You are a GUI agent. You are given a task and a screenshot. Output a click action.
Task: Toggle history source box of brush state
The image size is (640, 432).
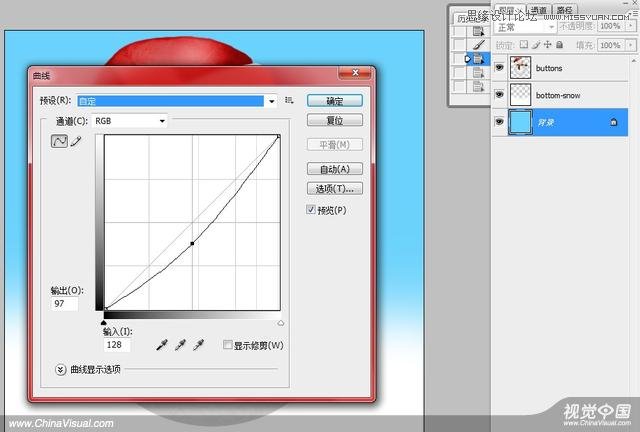click(x=460, y=45)
